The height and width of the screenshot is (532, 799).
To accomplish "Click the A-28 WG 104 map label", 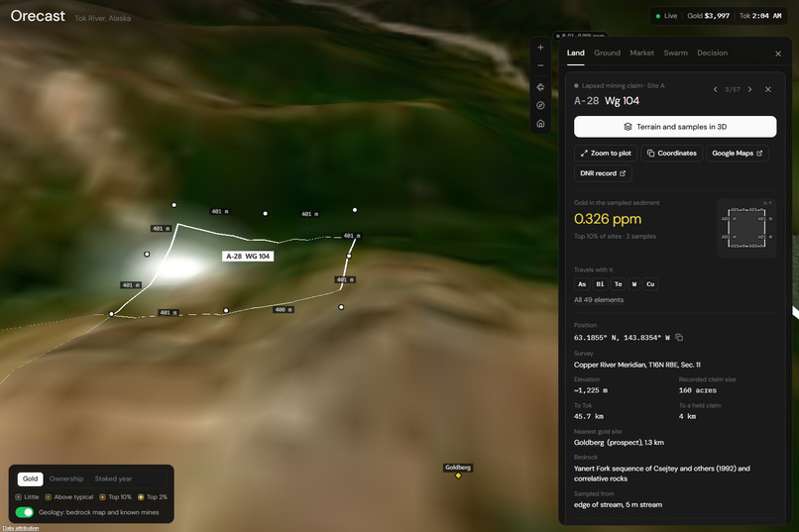I will pos(248,256).
